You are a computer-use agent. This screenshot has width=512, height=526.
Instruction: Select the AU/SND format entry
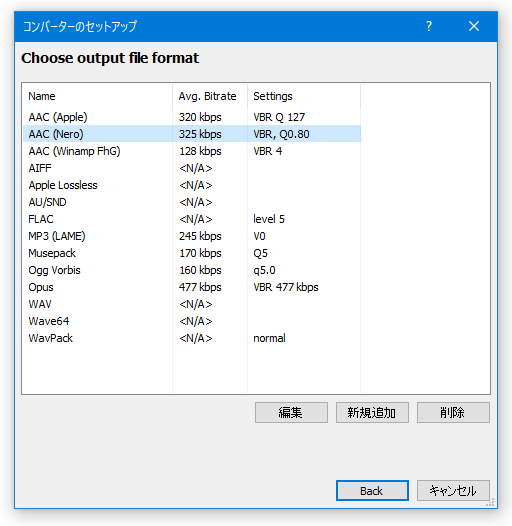[192, 202]
